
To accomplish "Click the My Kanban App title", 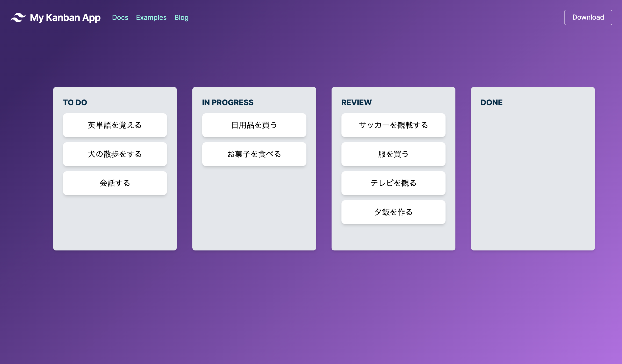I will [65, 18].
